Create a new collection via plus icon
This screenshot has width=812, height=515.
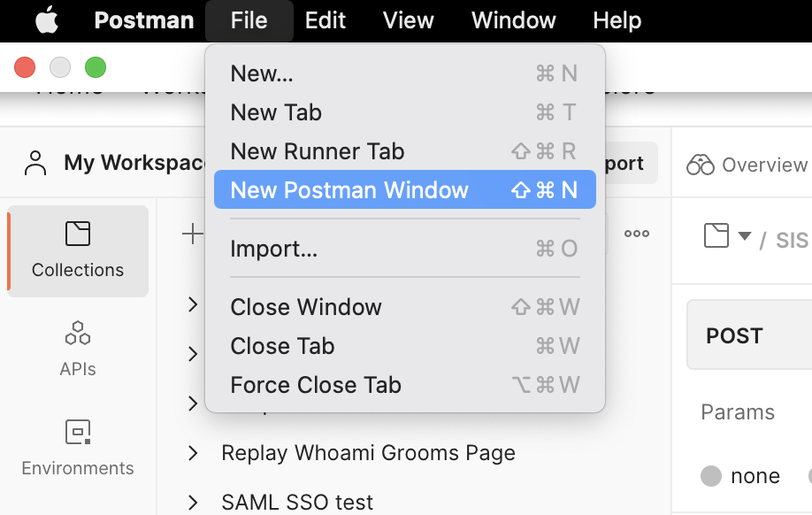coord(194,234)
